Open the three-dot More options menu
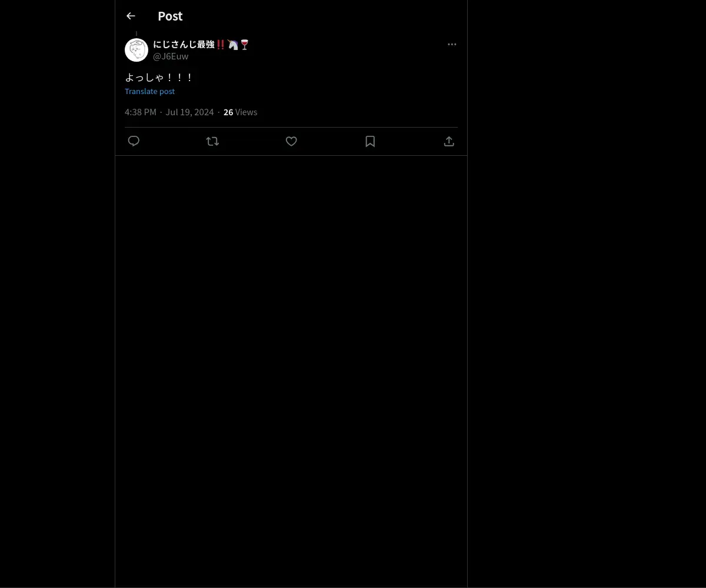This screenshot has width=706, height=588. tap(452, 44)
